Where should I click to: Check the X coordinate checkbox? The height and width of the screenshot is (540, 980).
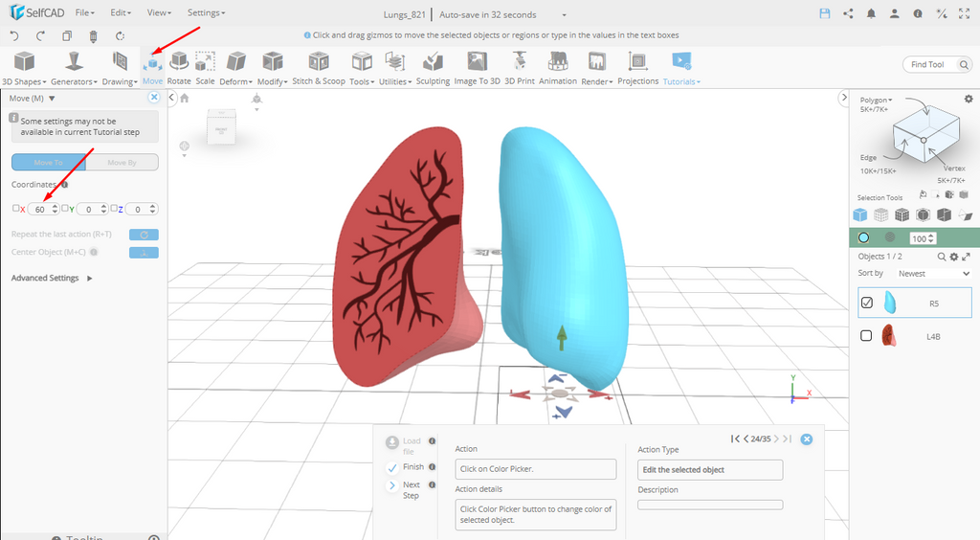click(16, 208)
